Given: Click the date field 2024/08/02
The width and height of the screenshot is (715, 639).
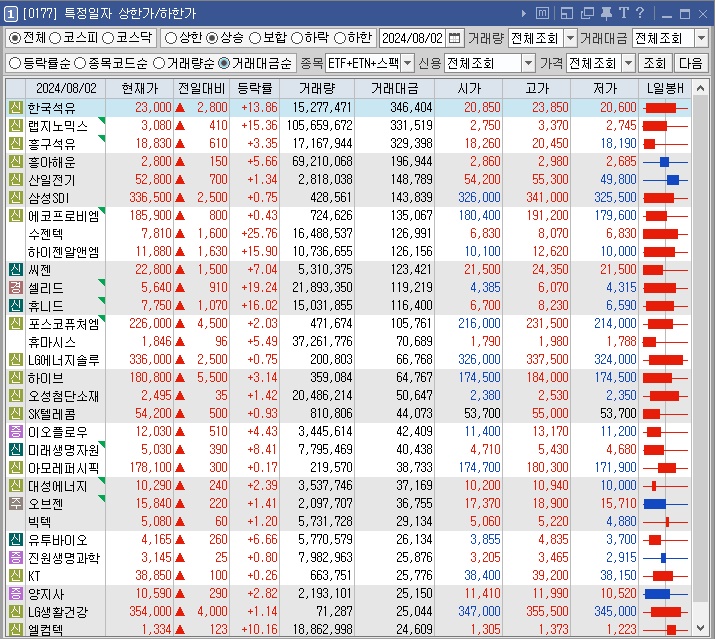Looking at the screenshot, I should tap(412, 38).
